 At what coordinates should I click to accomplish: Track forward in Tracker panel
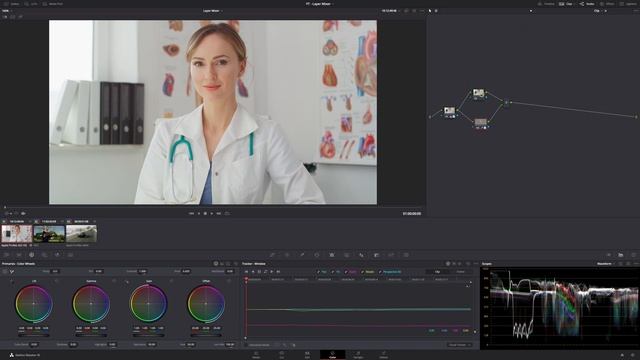(272, 272)
